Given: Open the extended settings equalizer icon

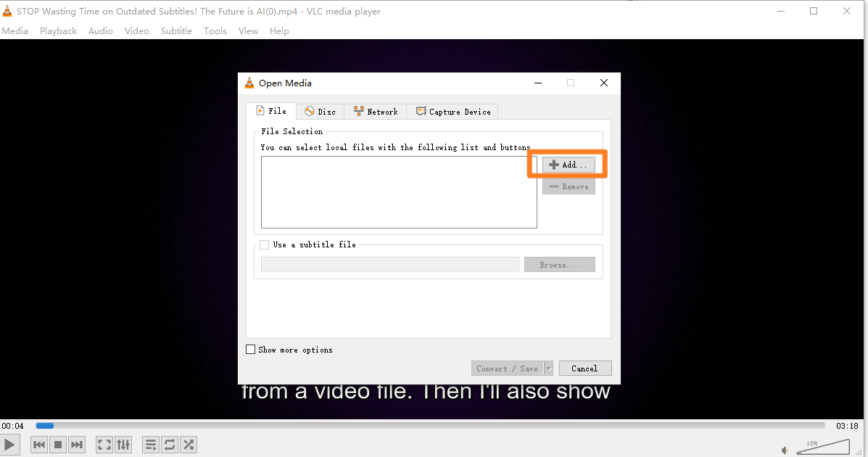Looking at the screenshot, I should [x=123, y=444].
